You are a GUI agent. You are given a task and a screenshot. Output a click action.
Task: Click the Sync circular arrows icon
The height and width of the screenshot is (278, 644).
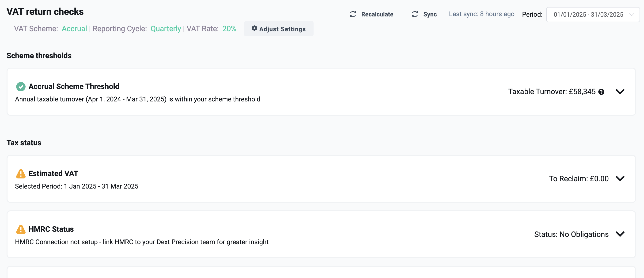(415, 14)
